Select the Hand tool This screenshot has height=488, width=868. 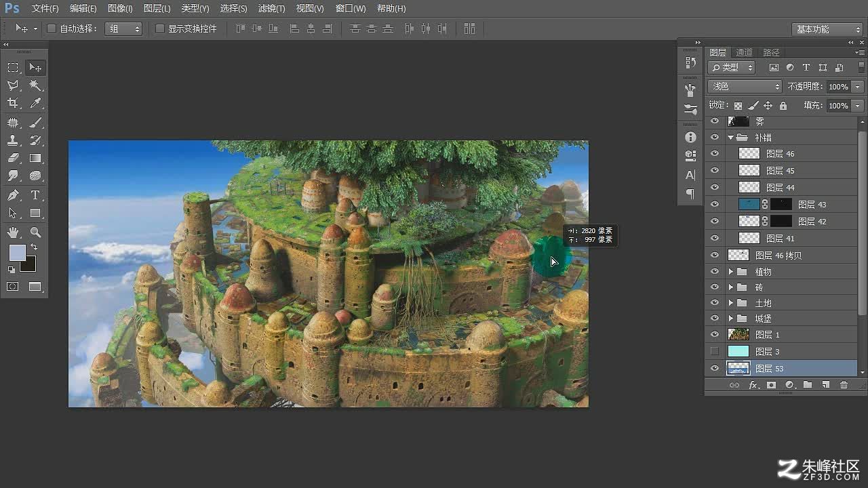(13, 232)
